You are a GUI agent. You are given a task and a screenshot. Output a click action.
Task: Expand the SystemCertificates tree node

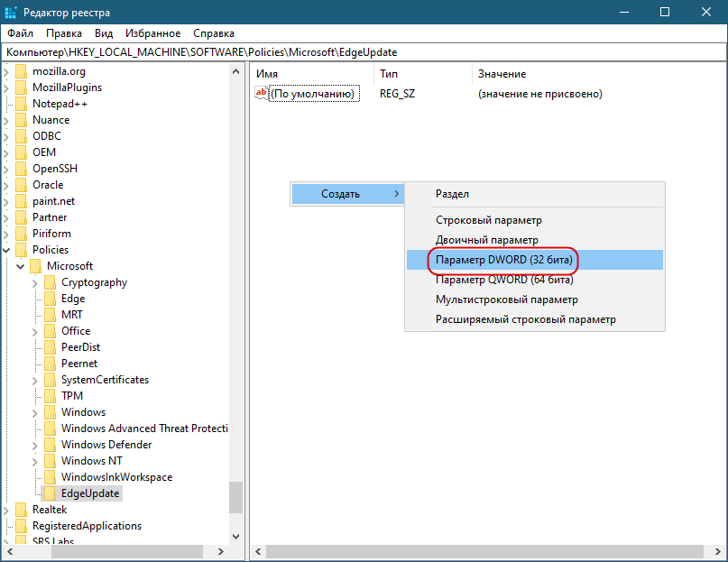tap(35, 381)
